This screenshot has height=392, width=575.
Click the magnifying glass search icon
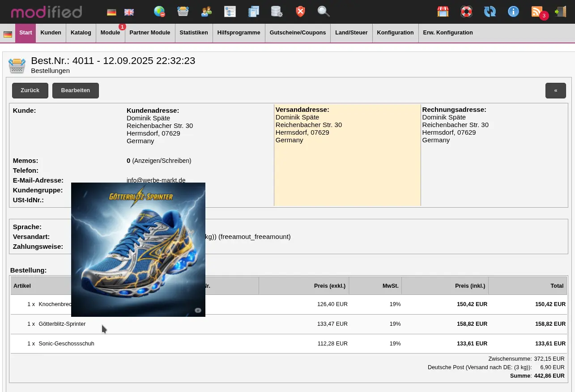click(x=324, y=12)
